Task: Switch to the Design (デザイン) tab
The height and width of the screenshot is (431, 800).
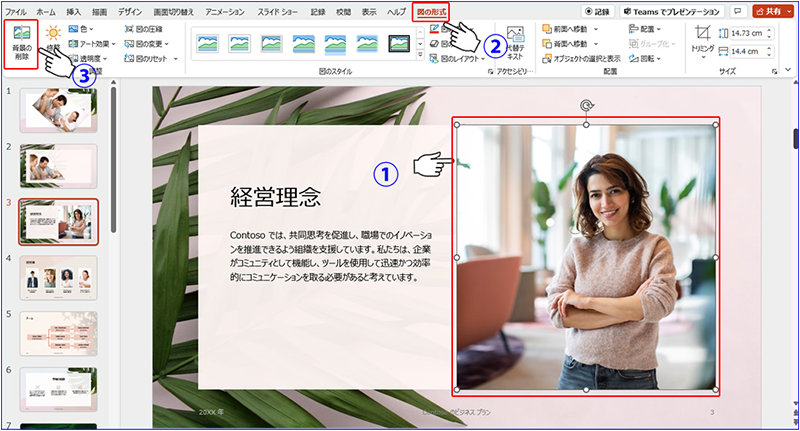Action: pos(130,11)
